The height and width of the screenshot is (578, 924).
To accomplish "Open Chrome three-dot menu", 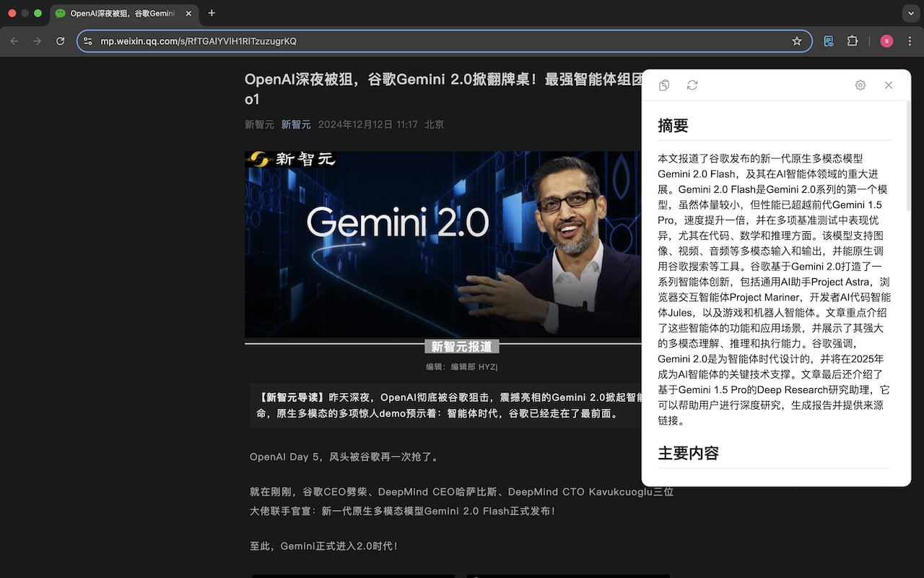I will 910,41.
